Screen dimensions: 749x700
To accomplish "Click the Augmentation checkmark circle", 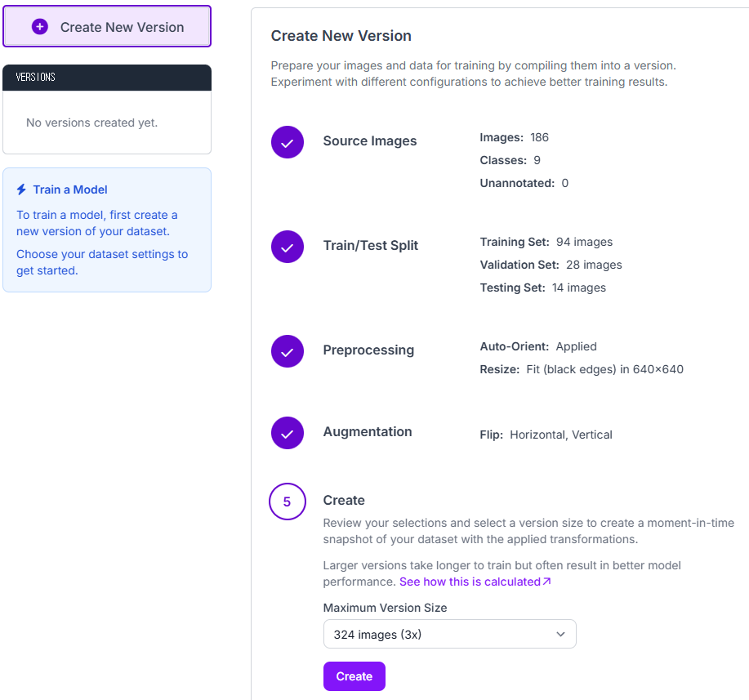I will [287, 433].
